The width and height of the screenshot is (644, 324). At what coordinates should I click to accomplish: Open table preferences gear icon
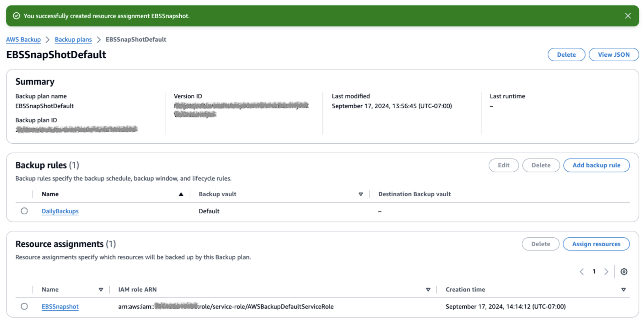click(624, 272)
